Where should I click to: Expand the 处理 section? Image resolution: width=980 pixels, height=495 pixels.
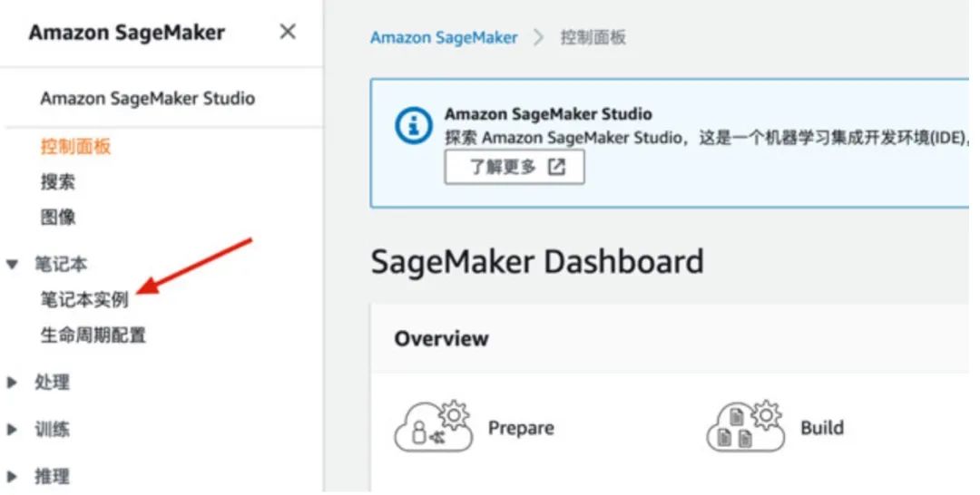(x=13, y=383)
